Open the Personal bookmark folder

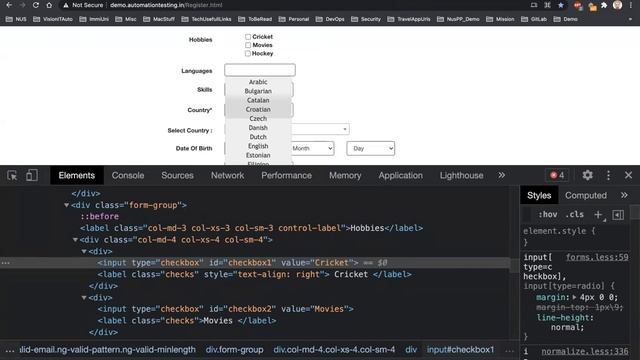(294, 19)
